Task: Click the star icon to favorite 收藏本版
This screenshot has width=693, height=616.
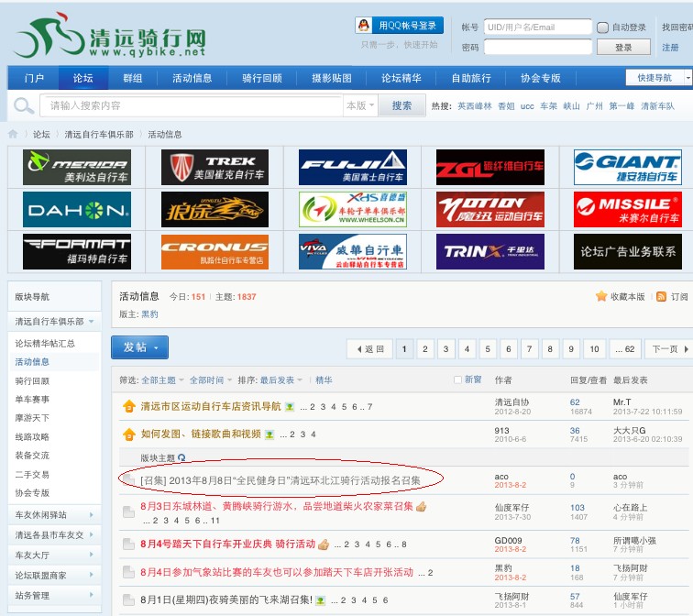Action: 601,297
